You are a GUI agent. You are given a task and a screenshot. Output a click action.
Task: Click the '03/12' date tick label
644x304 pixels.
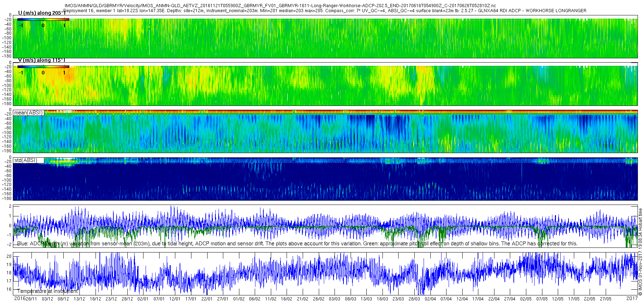tap(48, 299)
